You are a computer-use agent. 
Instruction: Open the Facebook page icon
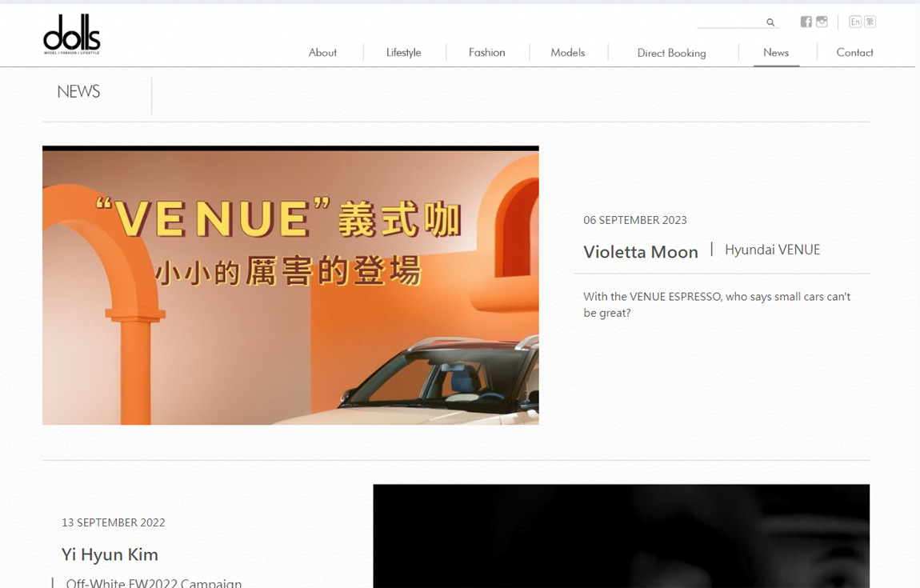pyautogui.click(x=806, y=22)
